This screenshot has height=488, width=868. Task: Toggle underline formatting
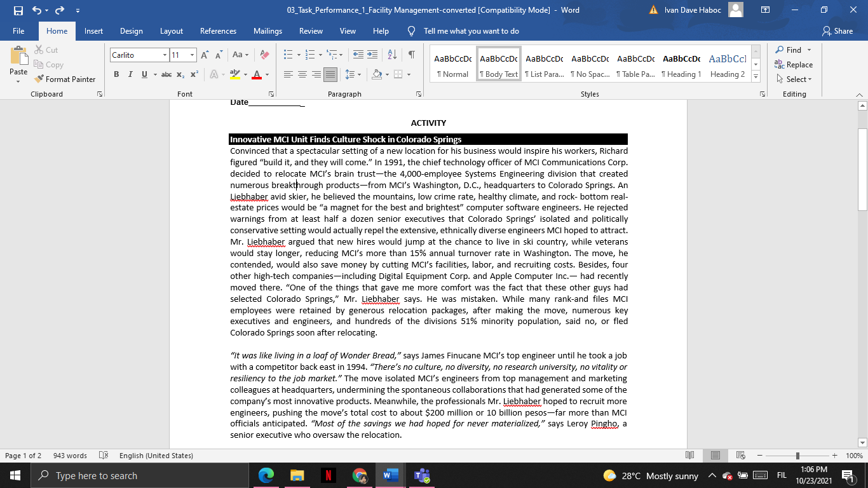coord(145,74)
